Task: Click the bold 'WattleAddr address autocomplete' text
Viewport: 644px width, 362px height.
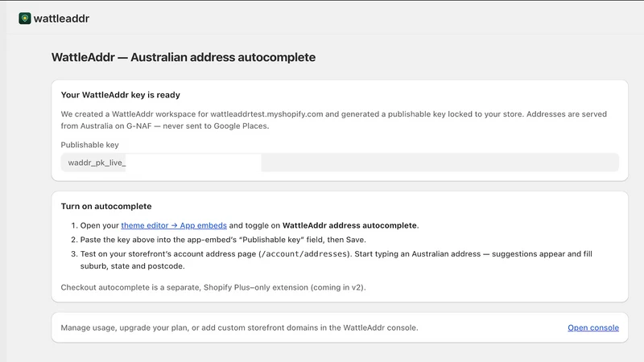Action: coord(349,225)
